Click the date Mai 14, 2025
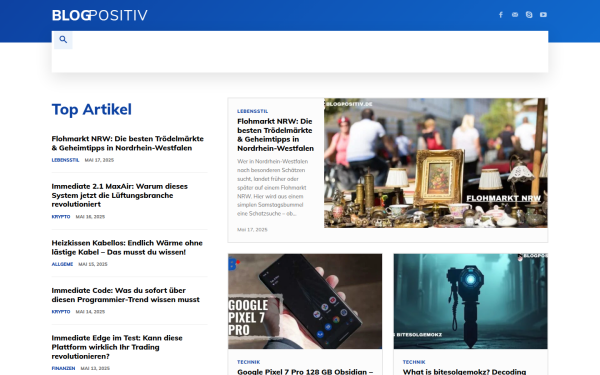This screenshot has width=600, height=375. coord(90,311)
